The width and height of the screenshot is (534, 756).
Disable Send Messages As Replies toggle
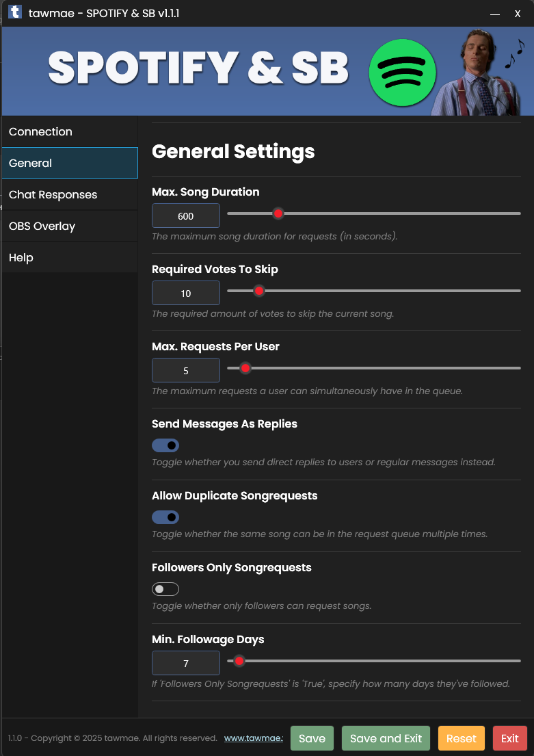(165, 445)
